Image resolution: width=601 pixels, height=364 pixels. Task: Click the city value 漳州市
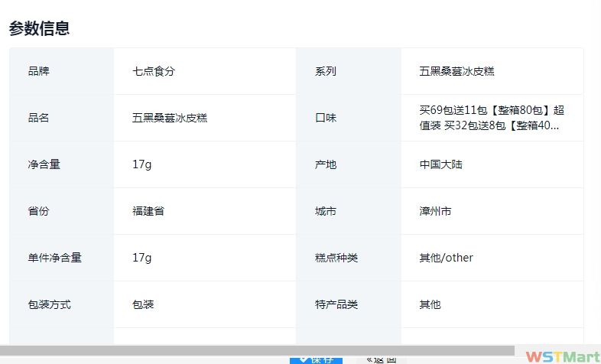pyautogui.click(x=435, y=211)
